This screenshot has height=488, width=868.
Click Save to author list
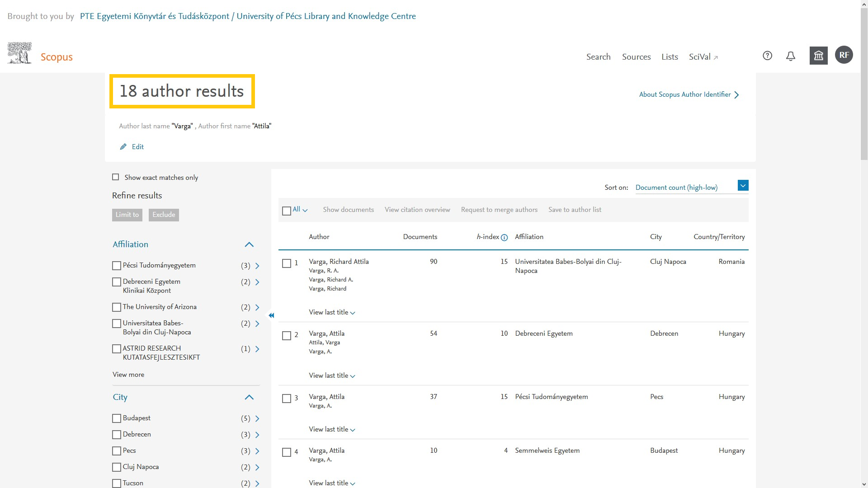[575, 210]
